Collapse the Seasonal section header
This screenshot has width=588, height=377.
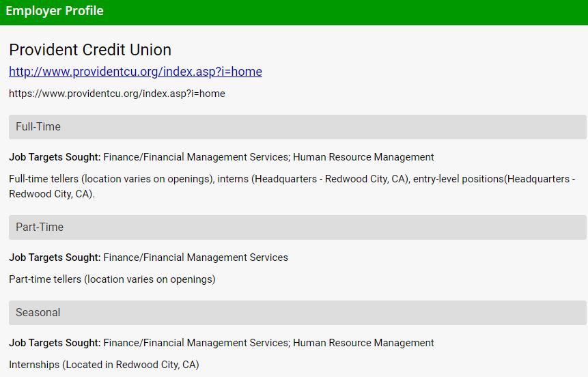tap(297, 313)
